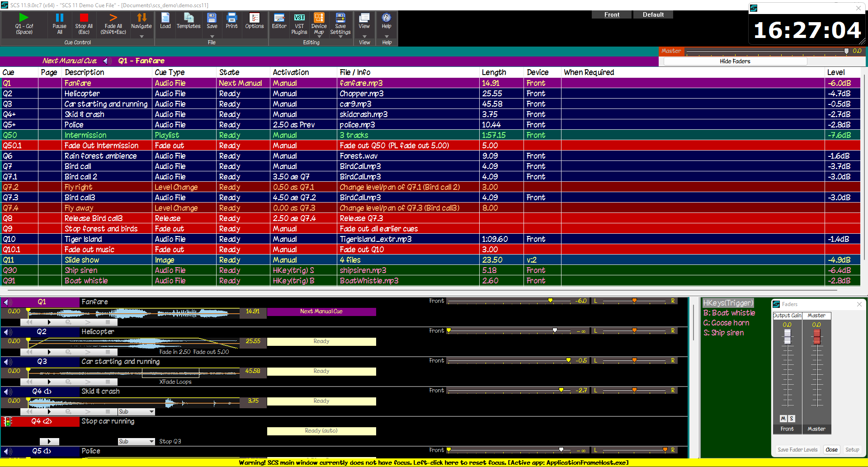Click the green Q1 Go! play button
868x467 pixels.
tap(24, 18)
